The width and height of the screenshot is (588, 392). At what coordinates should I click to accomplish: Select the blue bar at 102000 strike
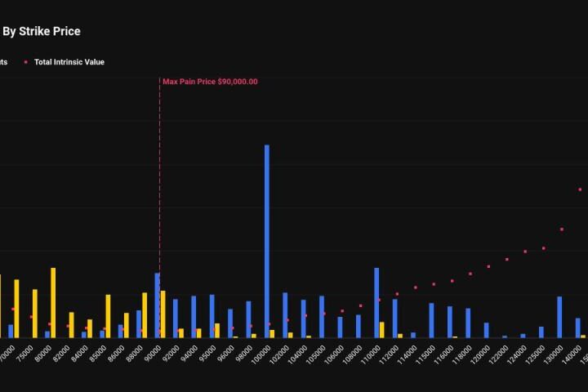285,314
